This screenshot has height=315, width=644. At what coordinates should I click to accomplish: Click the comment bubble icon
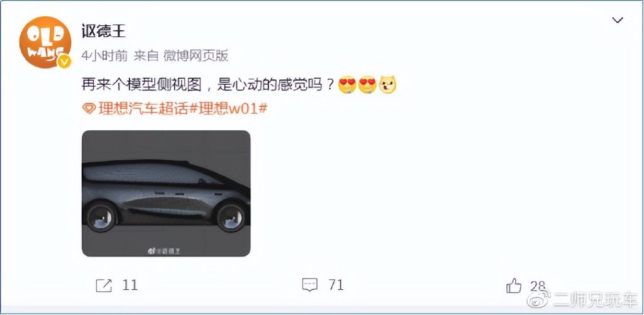(x=309, y=285)
